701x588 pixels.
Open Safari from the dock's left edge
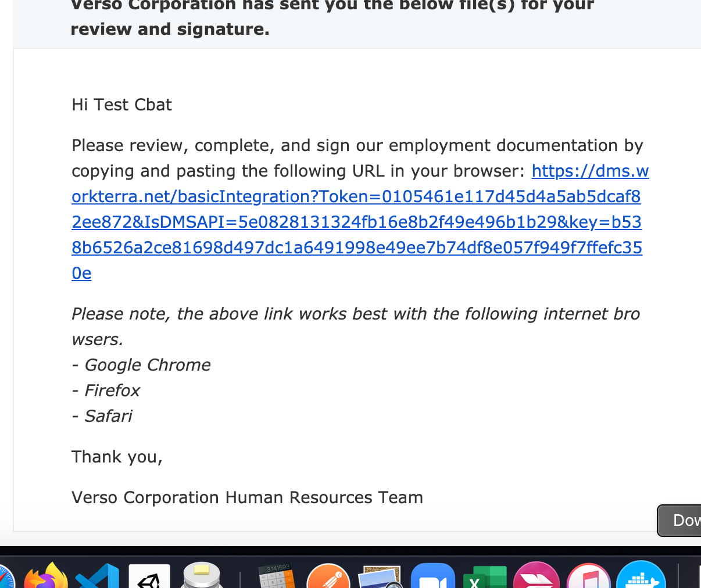coord(5,579)
